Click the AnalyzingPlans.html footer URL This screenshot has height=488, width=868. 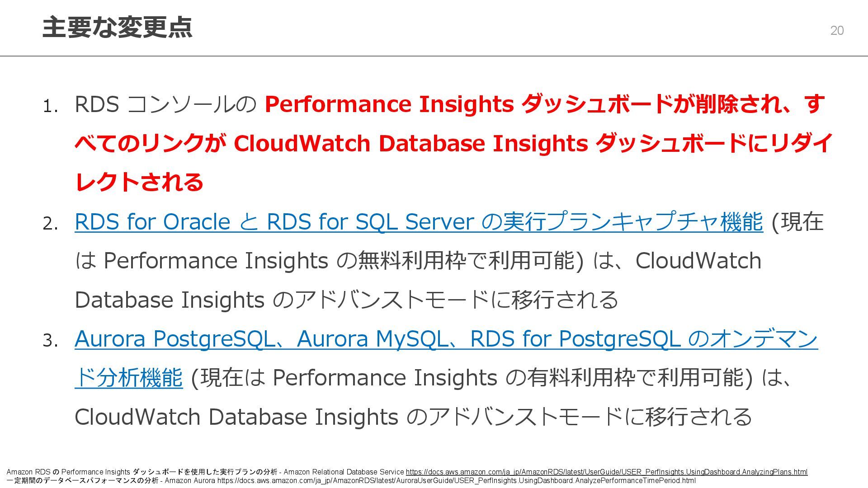point(606,472)
